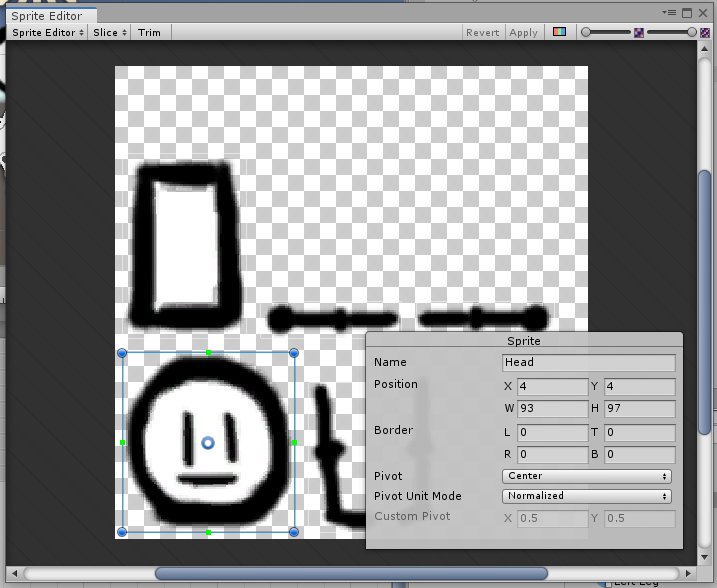
Task: Click the Trim button
Action: 150,32
